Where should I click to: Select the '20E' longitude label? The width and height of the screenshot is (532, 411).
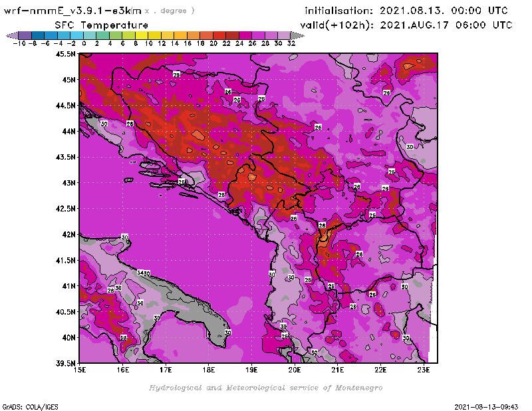[295, 370]
